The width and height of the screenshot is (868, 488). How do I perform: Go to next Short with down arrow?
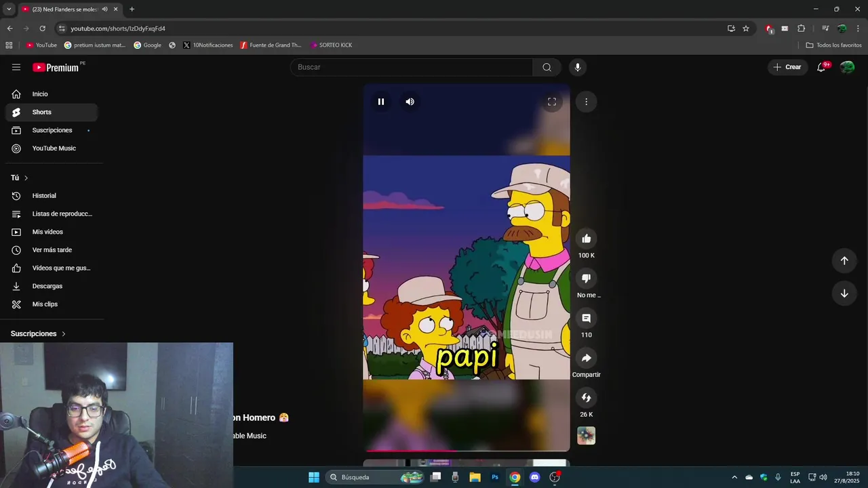click(x=844, y=293)
